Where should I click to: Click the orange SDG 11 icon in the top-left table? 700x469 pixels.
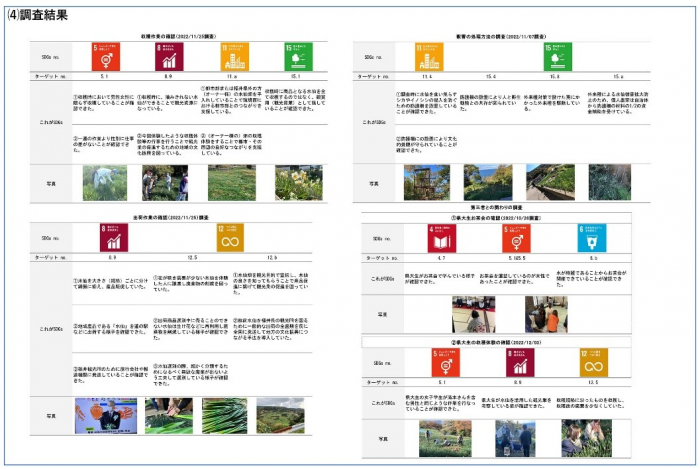click(234, 56)
